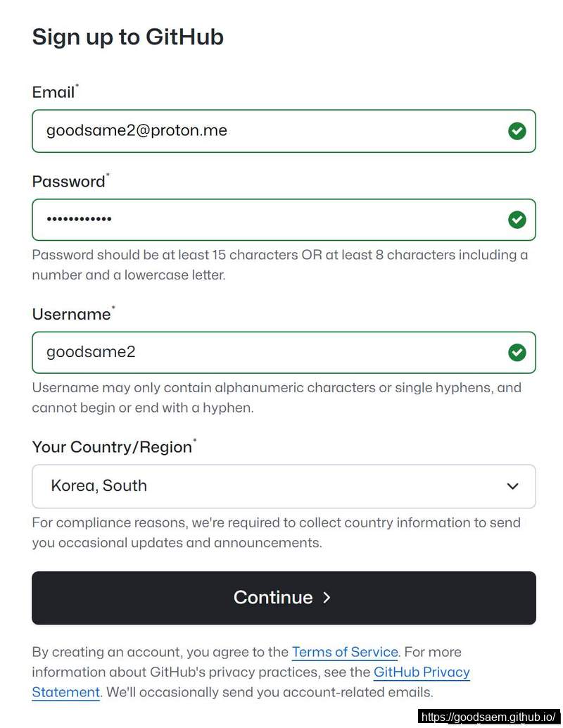
Task: Focus the Email input with goodsame2@proton.me
Action: click(284, 131)
